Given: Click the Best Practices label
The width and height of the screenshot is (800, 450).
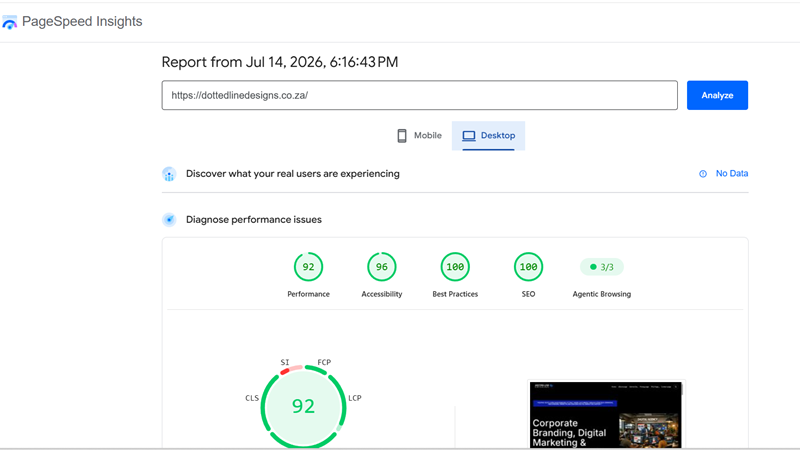Looking at the screenshot, I should click(455, 294).
